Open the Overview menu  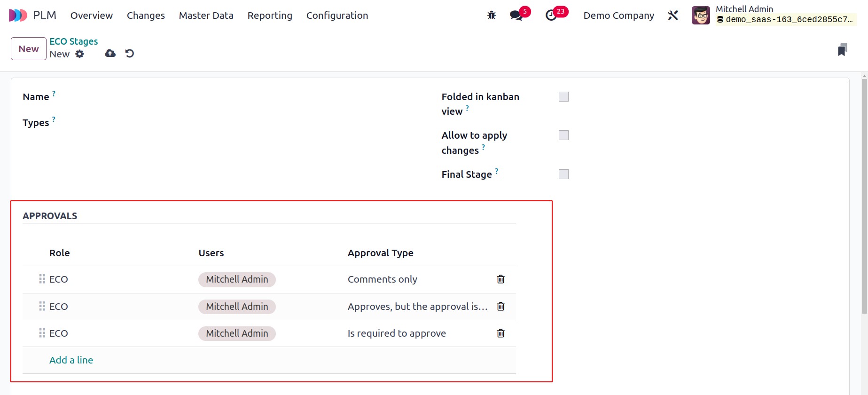coord(92,16)
